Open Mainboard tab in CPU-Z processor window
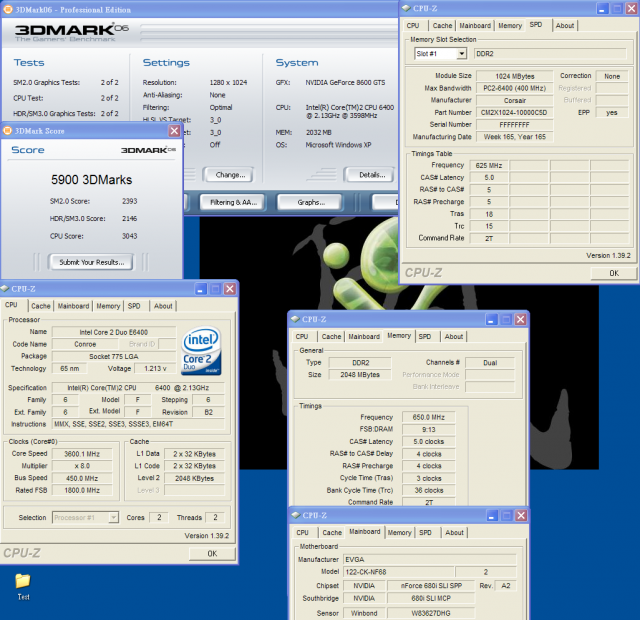Image resolution: width=640 pixels, height=620 pixels. 73,306
